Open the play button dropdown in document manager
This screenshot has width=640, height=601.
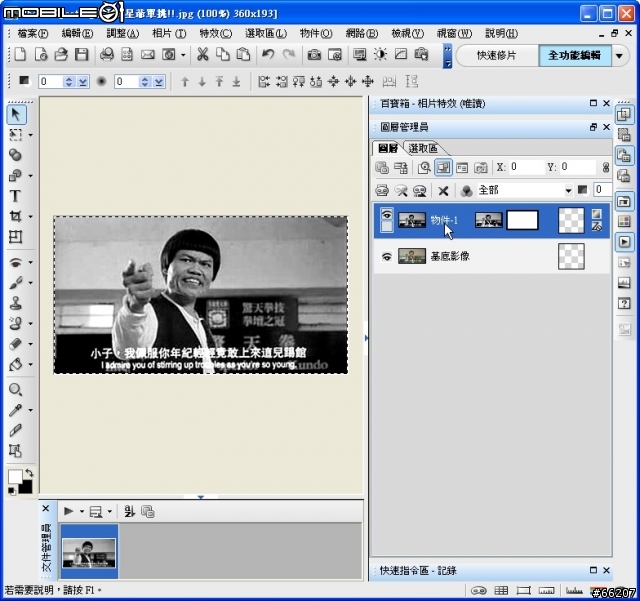pos(82,512)
